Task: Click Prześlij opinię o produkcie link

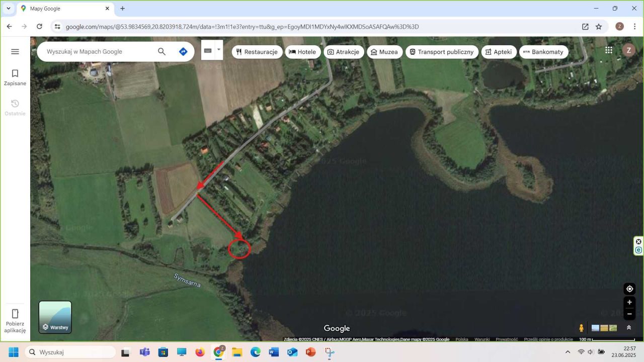Action: tap(548, 339)
